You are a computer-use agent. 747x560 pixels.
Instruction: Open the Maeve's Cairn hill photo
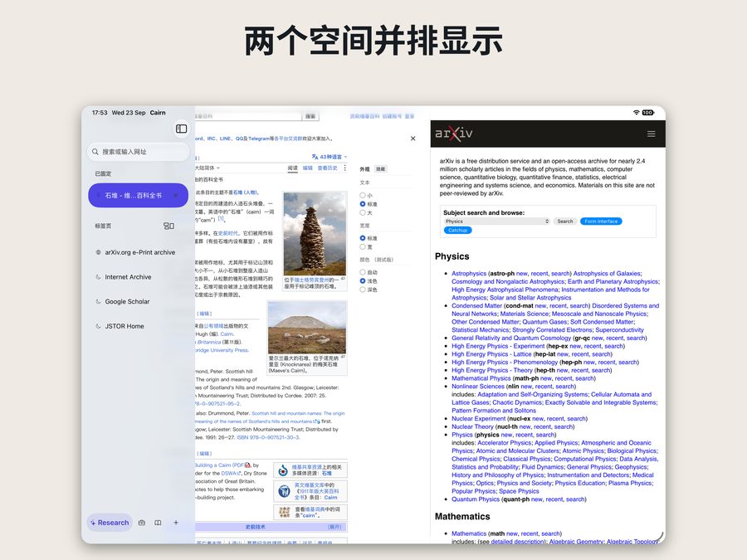307,327
